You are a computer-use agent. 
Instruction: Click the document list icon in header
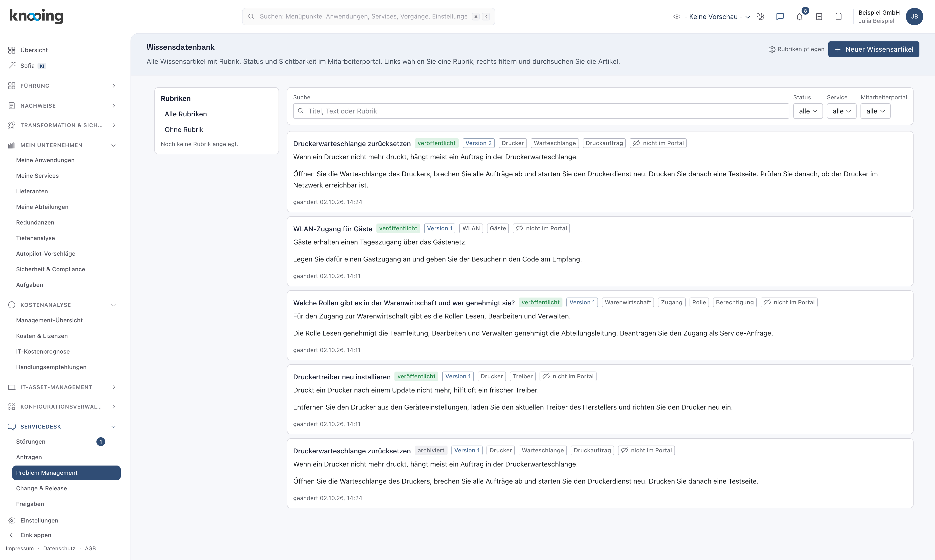[x=819, y=17]
